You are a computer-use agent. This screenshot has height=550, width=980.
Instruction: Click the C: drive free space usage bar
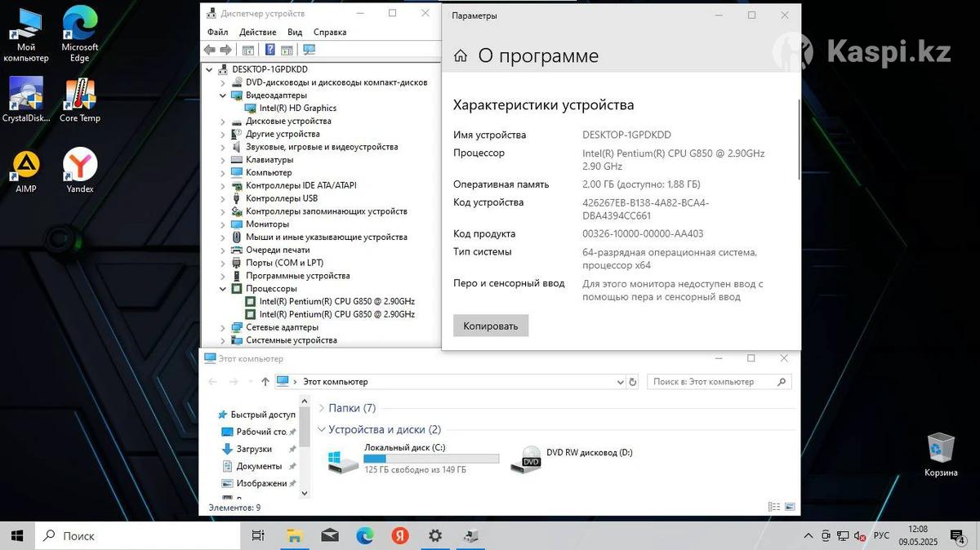tap(431, 459)
